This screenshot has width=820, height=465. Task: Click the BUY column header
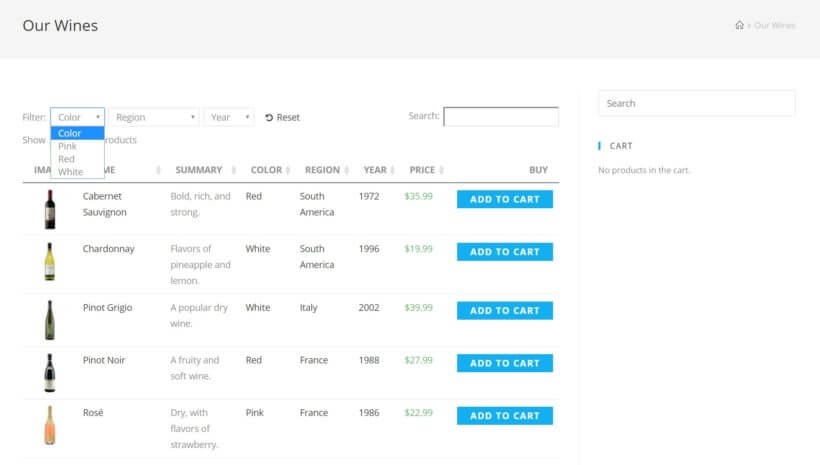click(x=538, y=170)
